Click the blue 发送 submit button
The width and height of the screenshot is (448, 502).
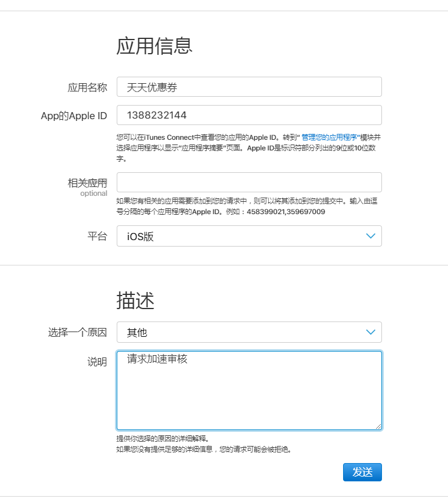(x=363, y=472)
